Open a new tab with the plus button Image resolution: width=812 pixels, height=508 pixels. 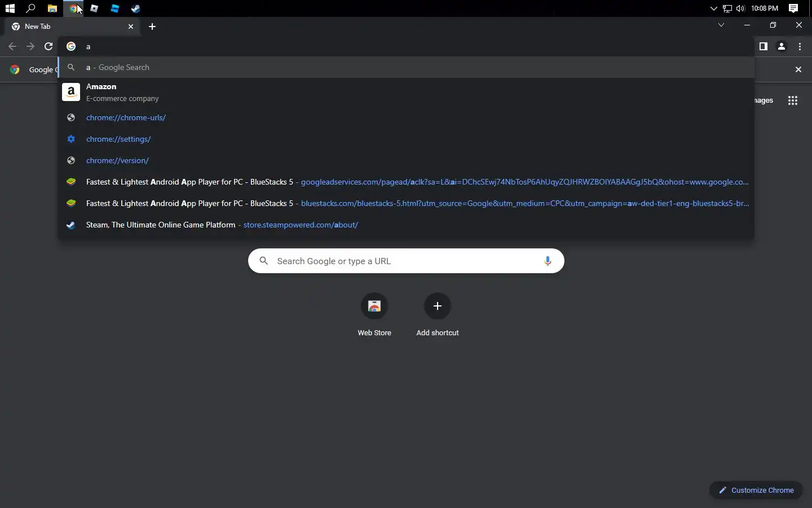(x=152, y=27)
